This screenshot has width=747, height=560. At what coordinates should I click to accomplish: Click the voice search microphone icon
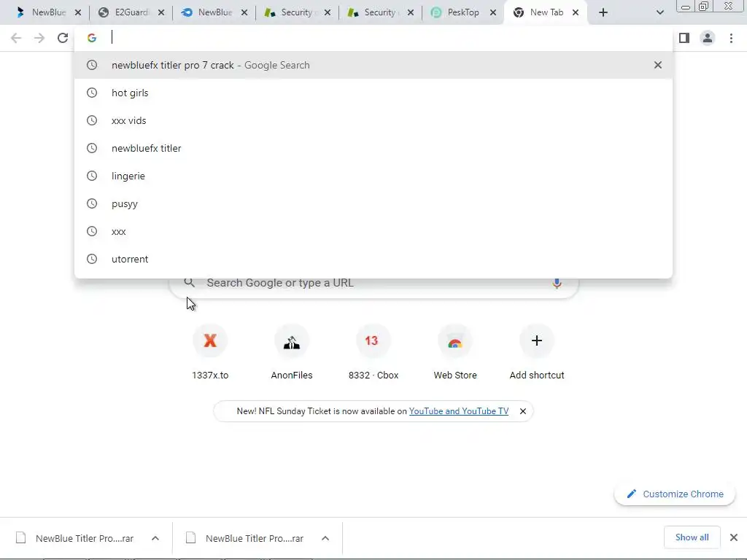click(x=557, y=283)
